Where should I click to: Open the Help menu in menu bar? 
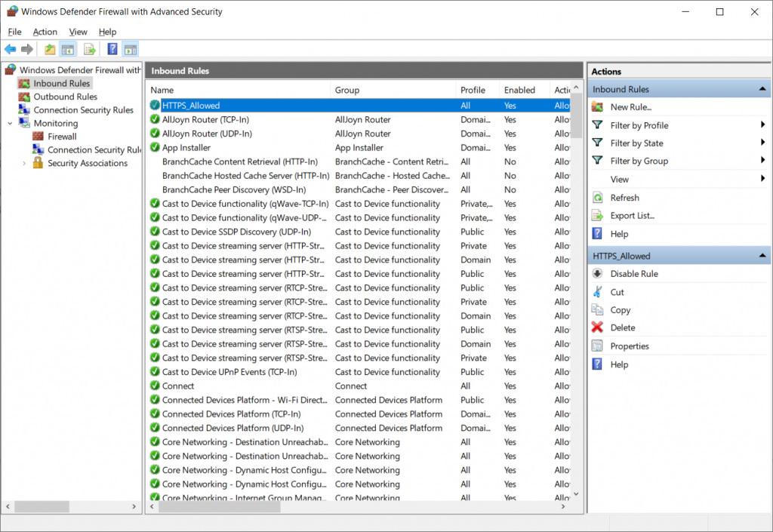(x=107, y=32)
